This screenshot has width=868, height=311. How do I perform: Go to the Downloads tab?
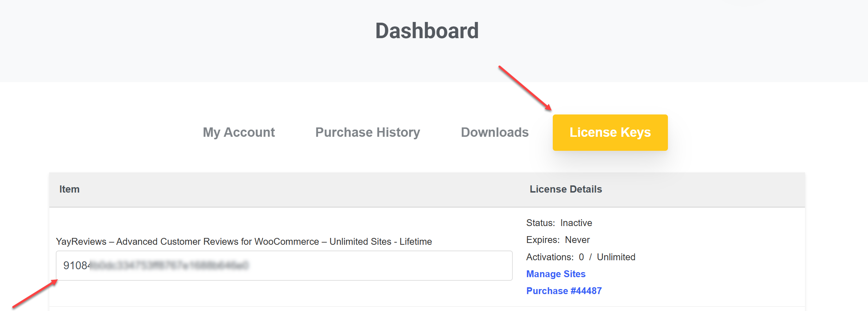494,132
